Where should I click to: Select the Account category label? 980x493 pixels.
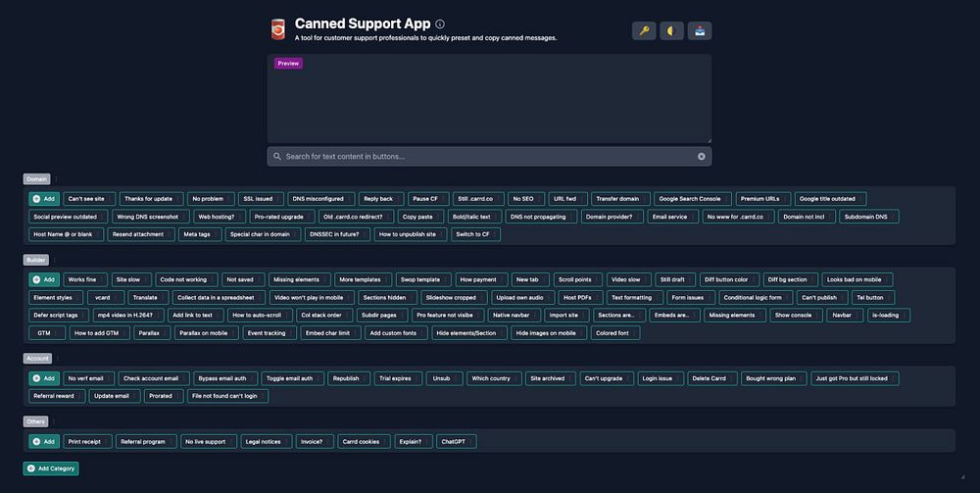tap(37, 358)
